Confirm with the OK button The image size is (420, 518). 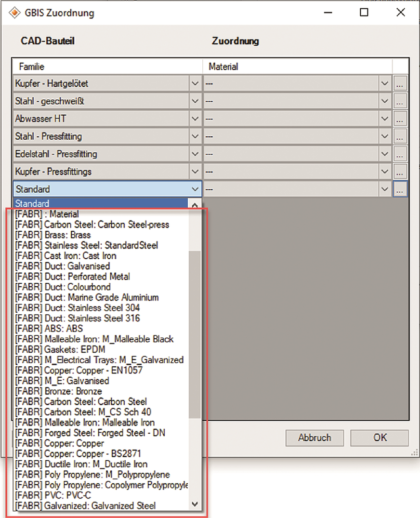tap(380, 438)
